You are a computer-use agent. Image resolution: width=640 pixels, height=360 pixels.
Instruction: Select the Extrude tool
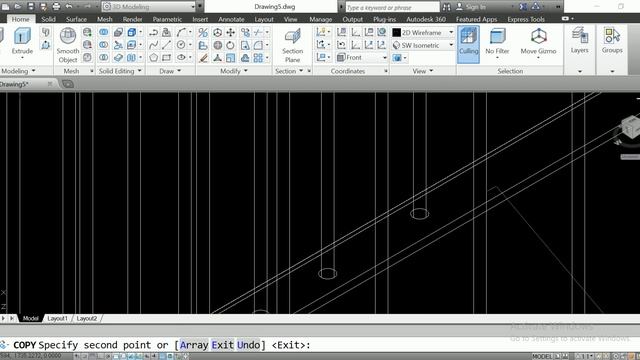click(22, 41)
